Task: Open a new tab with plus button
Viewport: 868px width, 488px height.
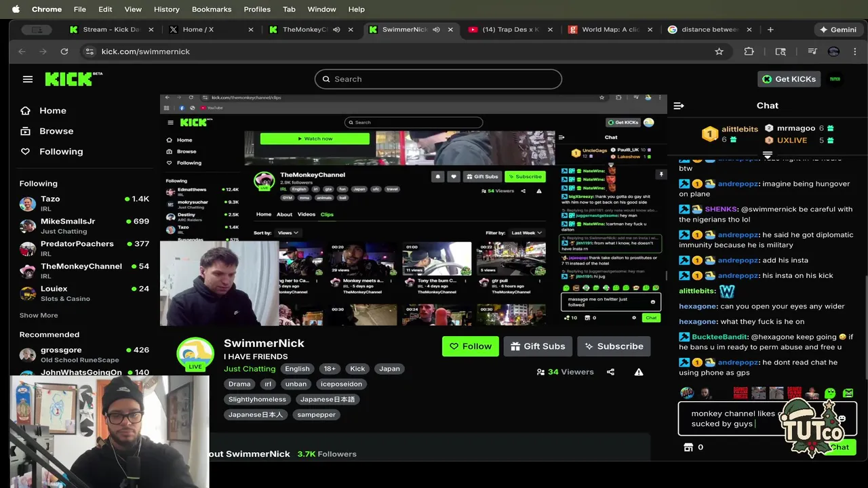Action: click(770, 30)
